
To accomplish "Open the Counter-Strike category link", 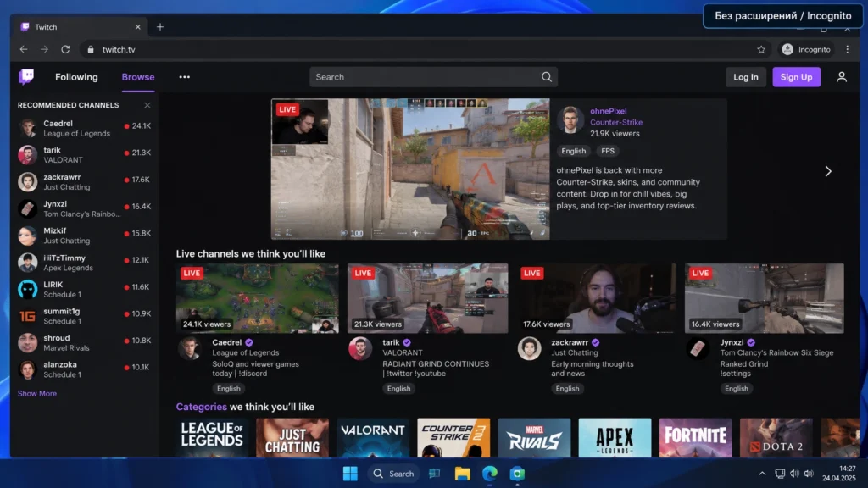I will pos(616,122).
